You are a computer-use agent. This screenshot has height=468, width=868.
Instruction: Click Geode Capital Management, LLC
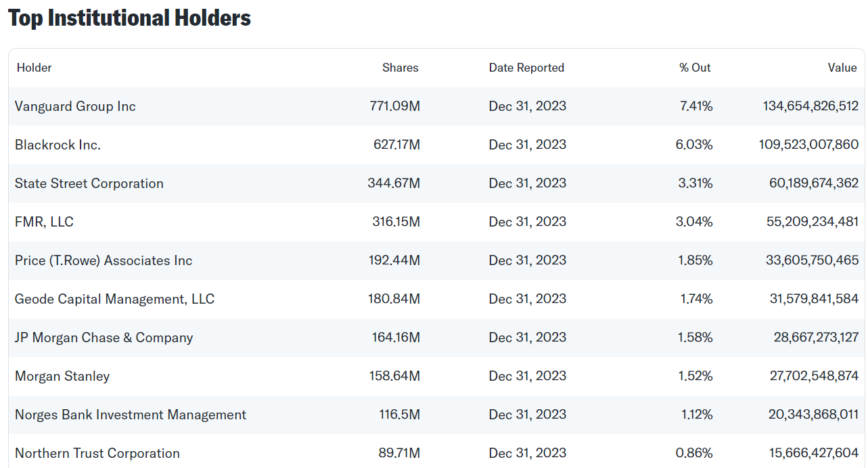(114, 299)
